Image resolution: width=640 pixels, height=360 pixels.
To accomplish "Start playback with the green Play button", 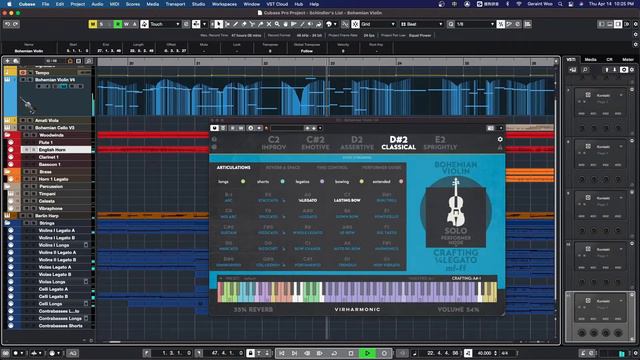I will [x=367, y=353].
